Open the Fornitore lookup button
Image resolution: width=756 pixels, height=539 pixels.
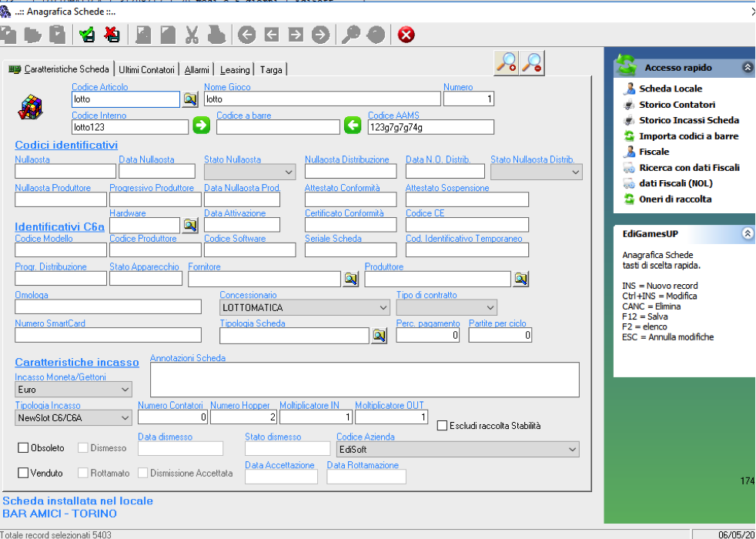tap(350, 279)
